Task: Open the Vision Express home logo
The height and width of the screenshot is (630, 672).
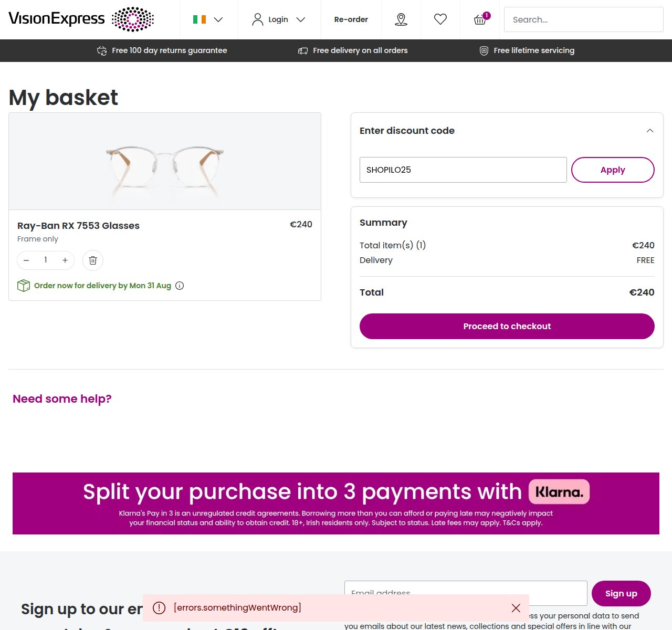Action: click(x=81, y=19)
